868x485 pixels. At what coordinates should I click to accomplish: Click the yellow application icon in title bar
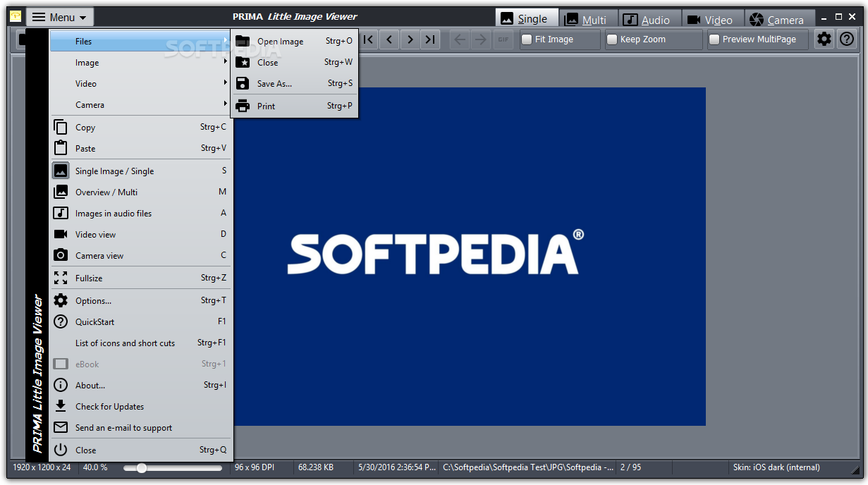coord(16,16)
